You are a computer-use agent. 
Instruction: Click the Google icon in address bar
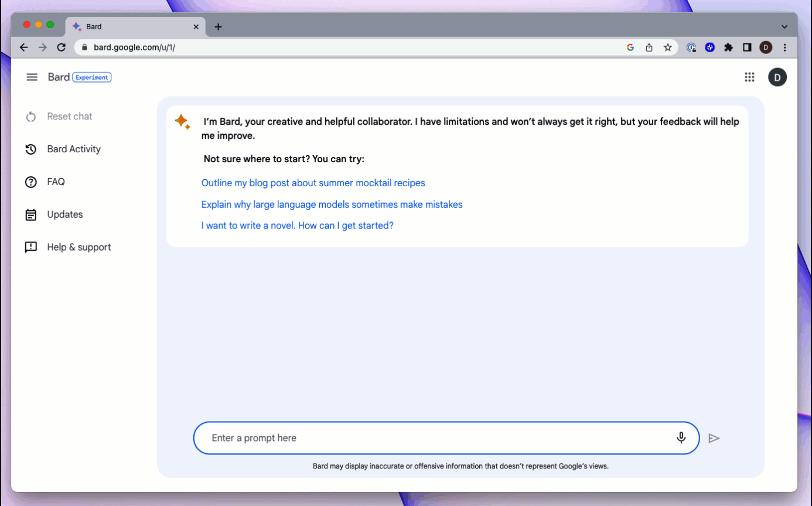coord(630,47)
